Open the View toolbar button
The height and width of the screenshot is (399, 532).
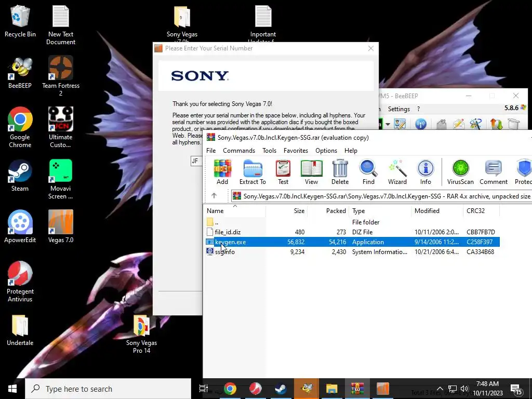click(312, 172)
